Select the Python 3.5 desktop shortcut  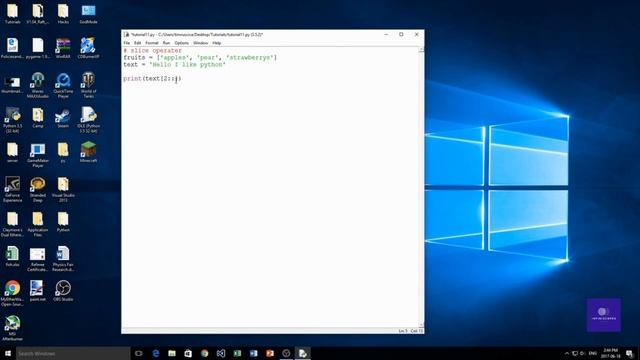tap(12, 120)
